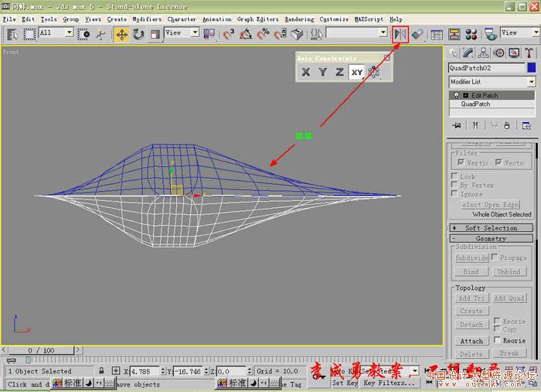Open the Motion command panel tab
Screen dimensions: 541x392
[x=498, y=53]
